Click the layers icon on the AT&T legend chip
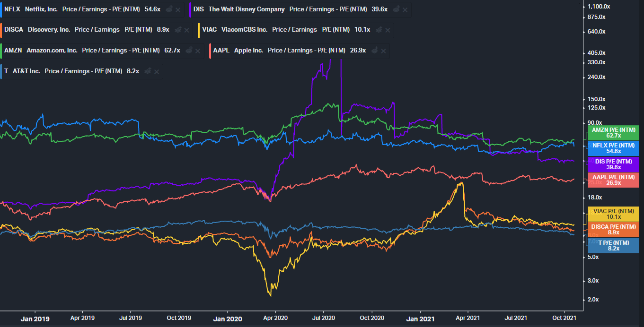Image resolution: width=644 pixels, height=327 pixels. coord(148,71)
